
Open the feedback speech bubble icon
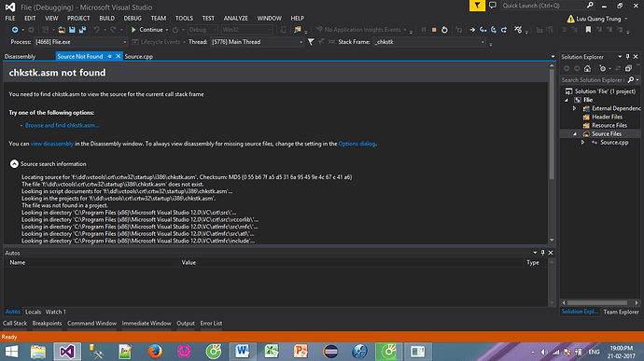point(493,6)
